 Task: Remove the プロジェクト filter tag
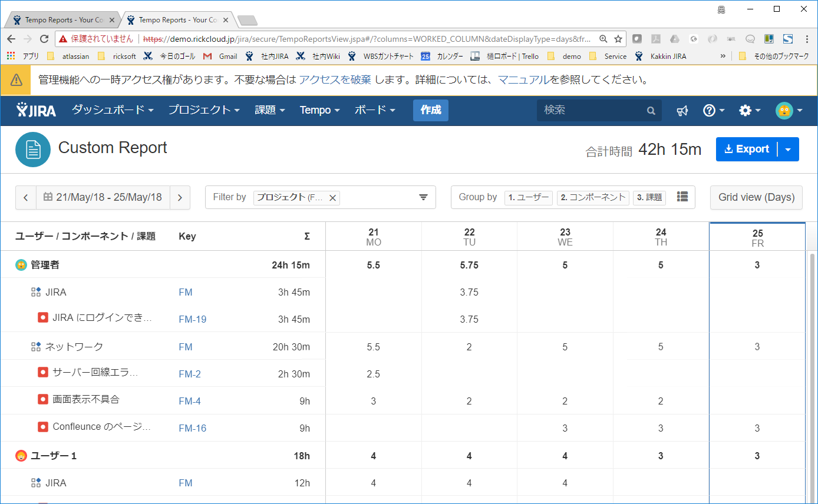click(x=332, y=198)
